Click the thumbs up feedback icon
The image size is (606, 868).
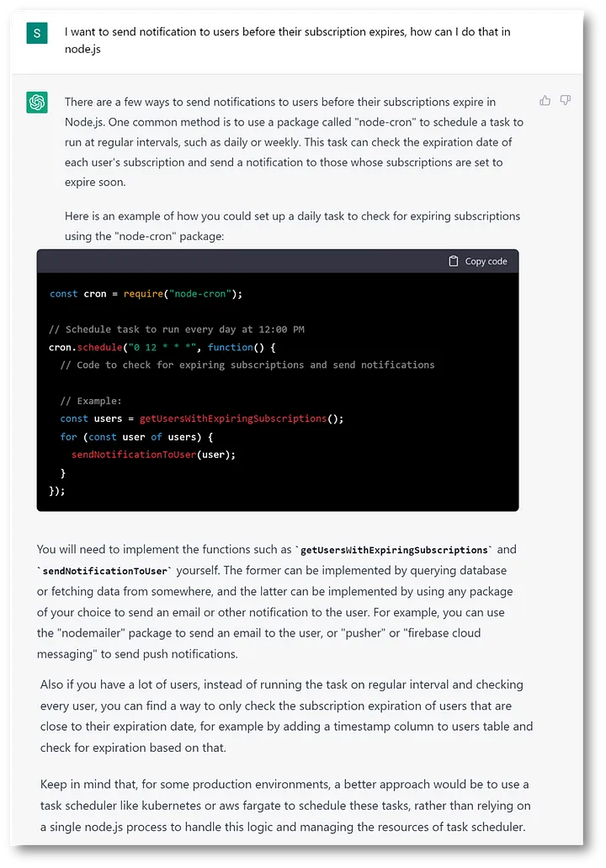[x=545, y=100]
